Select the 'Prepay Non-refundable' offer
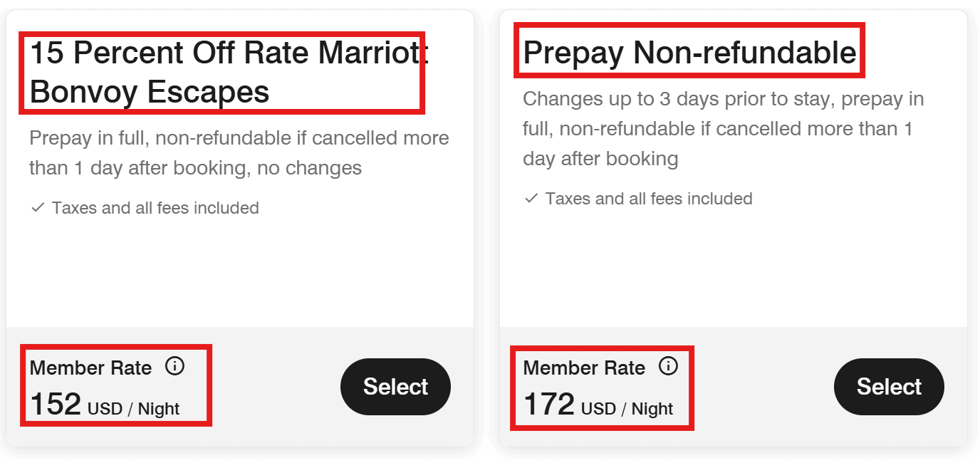980x463 pixels. coord(889,387)
